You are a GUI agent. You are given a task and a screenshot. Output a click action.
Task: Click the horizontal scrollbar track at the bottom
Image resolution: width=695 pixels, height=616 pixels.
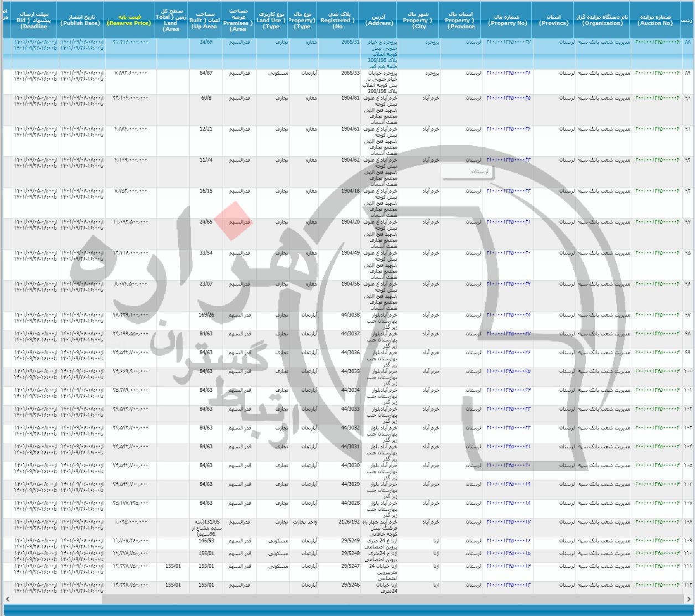tap(387, 599)
